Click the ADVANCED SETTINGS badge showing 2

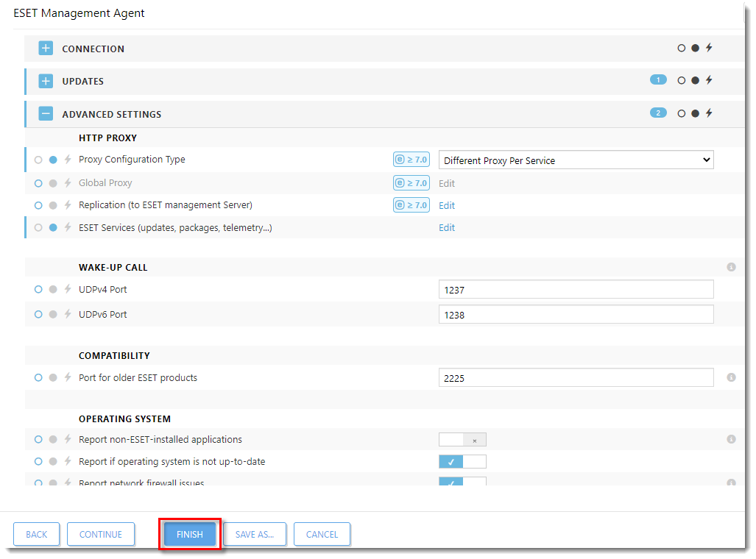[x=658, y=113]
